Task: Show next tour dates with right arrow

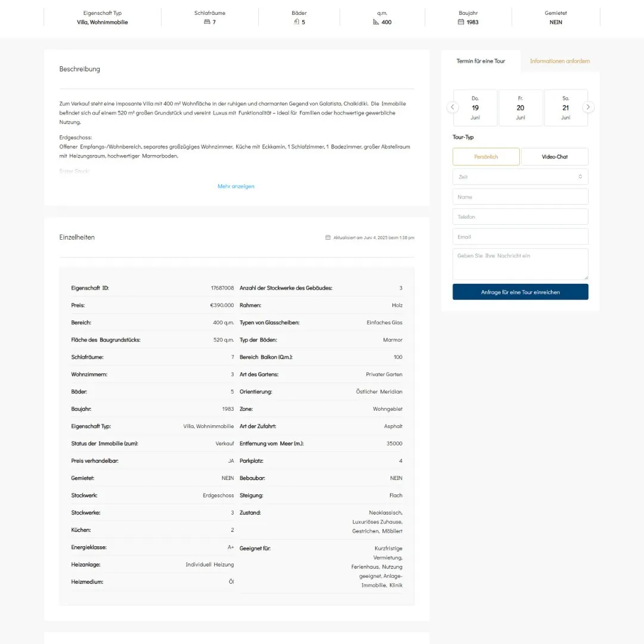Action: 588,107
